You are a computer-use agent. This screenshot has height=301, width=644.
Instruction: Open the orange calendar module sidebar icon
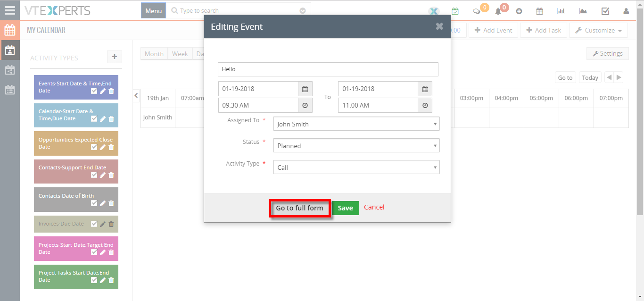[9, 30]
